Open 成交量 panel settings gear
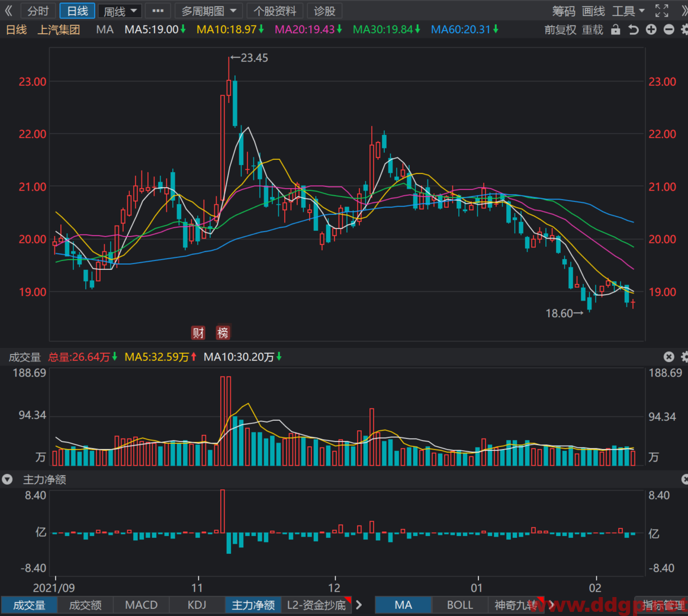 [x=684, y=357]
